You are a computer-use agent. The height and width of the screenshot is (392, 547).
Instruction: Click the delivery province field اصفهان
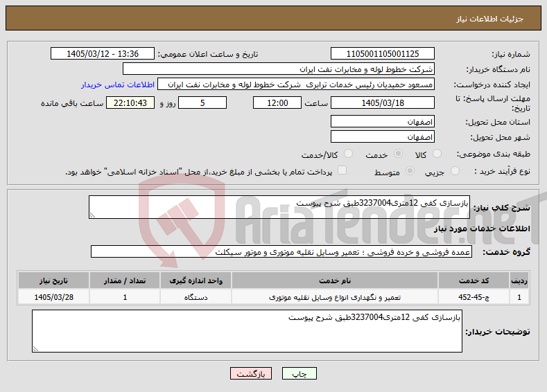(382, 121)
